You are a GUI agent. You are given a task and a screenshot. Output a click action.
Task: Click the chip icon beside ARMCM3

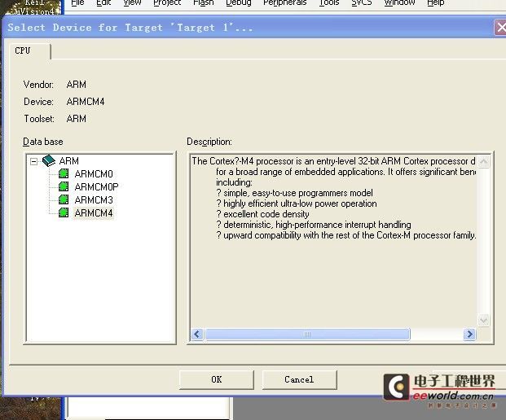[64, 200]
